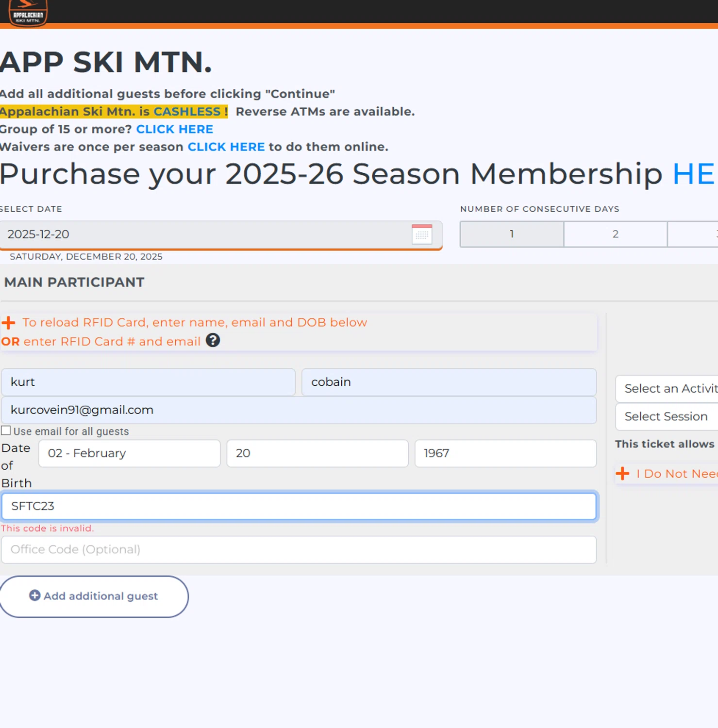The height and width of the screenshot is (728, 718).
Task: Select 2 consecutive days
Action: 616,234
